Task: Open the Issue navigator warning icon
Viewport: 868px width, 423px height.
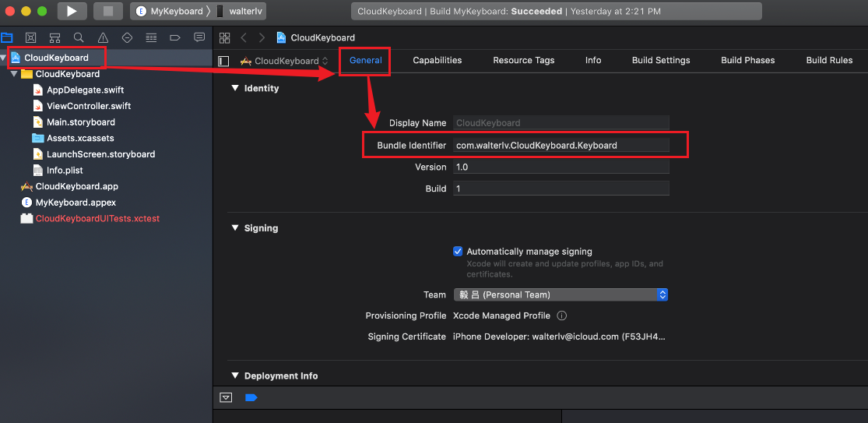Action: [x=103, y=37]
